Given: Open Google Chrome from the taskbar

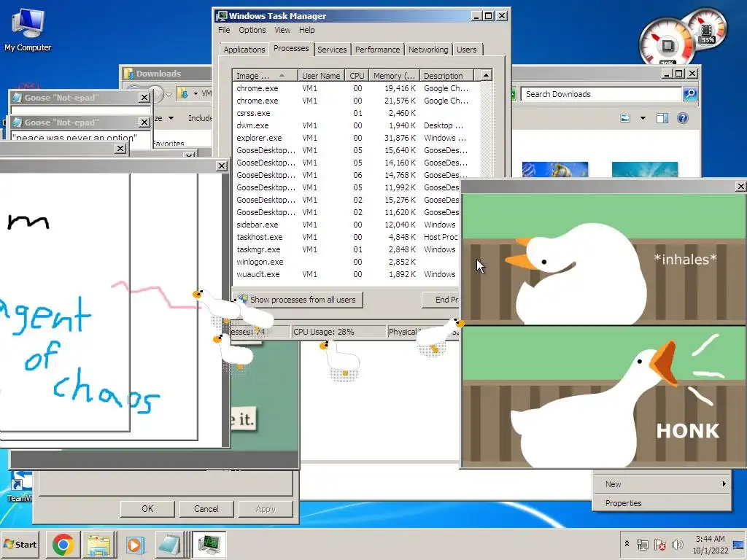Looking at the screenshot, I should (63, 544).
